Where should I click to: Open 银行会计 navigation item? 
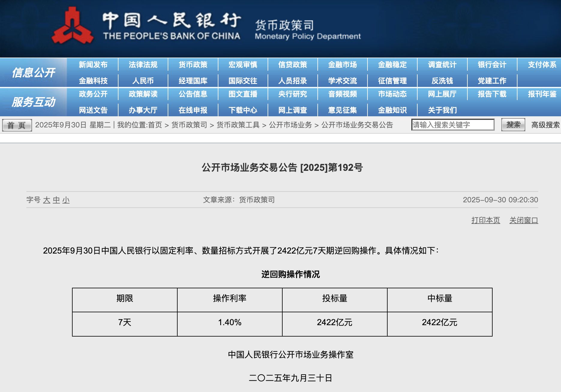(x=492, y=65)
